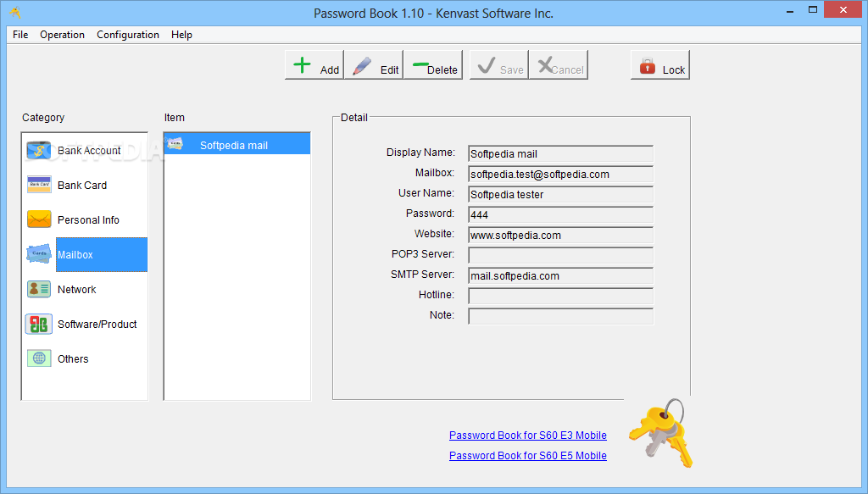The image size is (868, 494).
Task: Click the green minus Delete icon
Action: click(x=420, y=64)
